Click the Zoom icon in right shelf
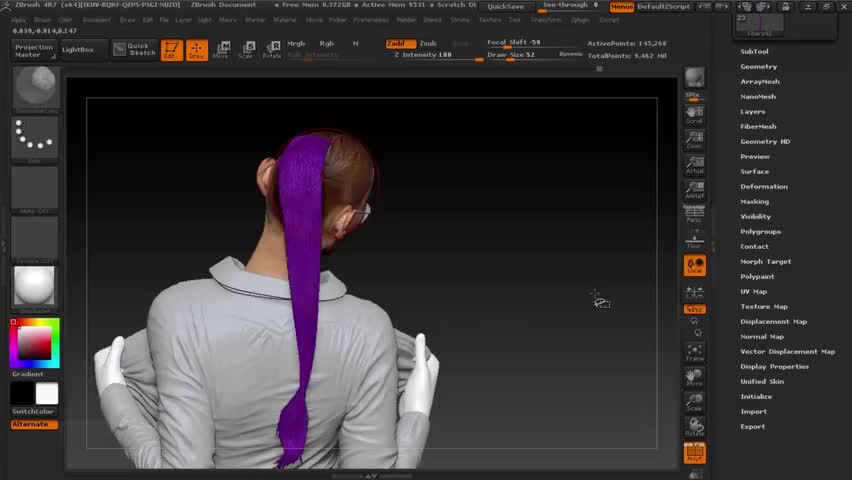Screen dimensions: 852x480 tap(694, 141)
